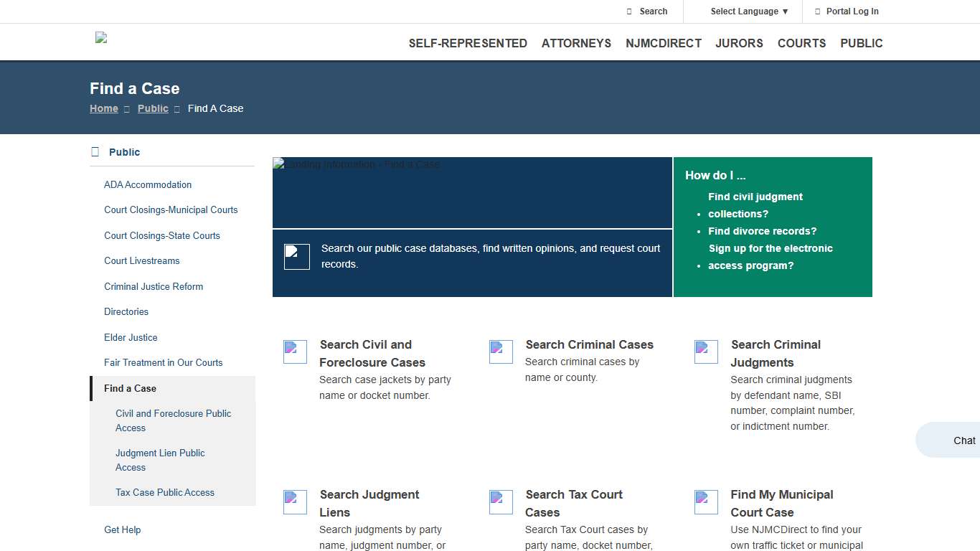Open the Find divorce records link
The image size is (980, 551).
coord(762,231)
